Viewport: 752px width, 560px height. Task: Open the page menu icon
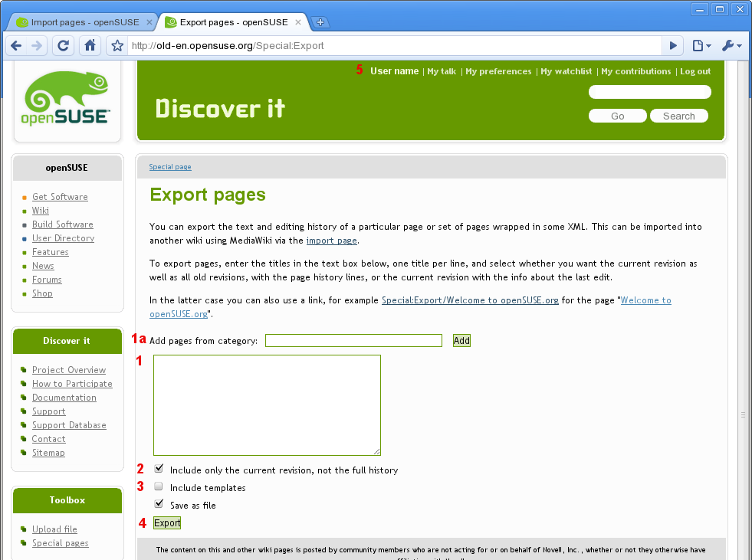pos(701,46)
